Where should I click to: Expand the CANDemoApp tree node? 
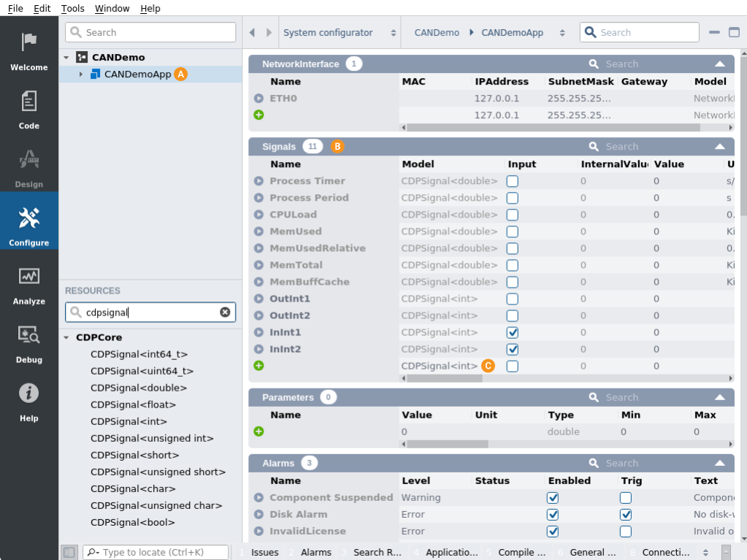(x=81, y=74)
